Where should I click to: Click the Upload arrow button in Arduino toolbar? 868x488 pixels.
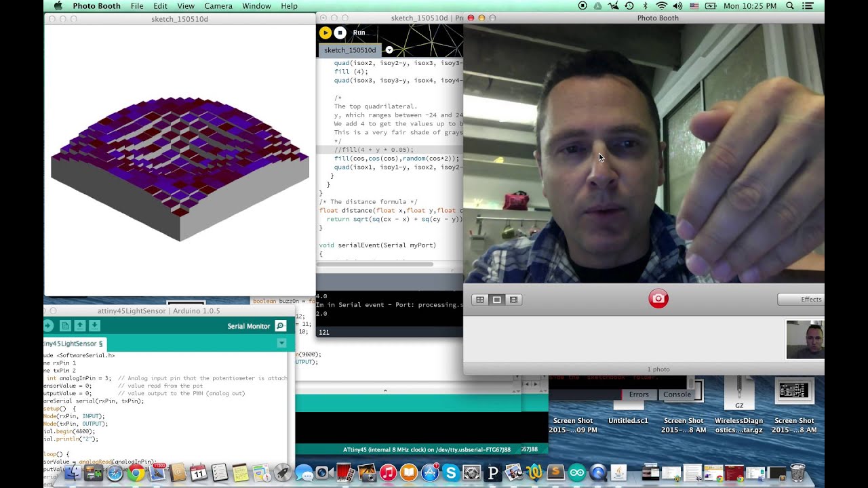click(x=48, y=326)
